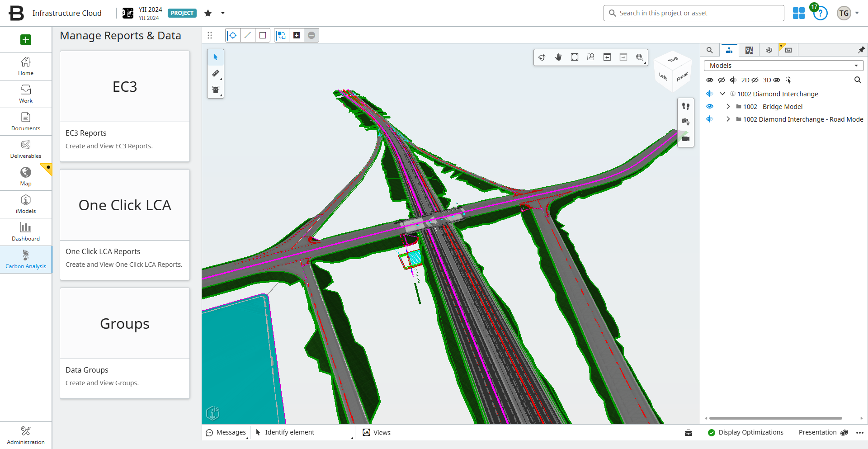Start the Walk tool footprints icon
The width and height of the screenshot is (868, 449).
pos(686,106)
